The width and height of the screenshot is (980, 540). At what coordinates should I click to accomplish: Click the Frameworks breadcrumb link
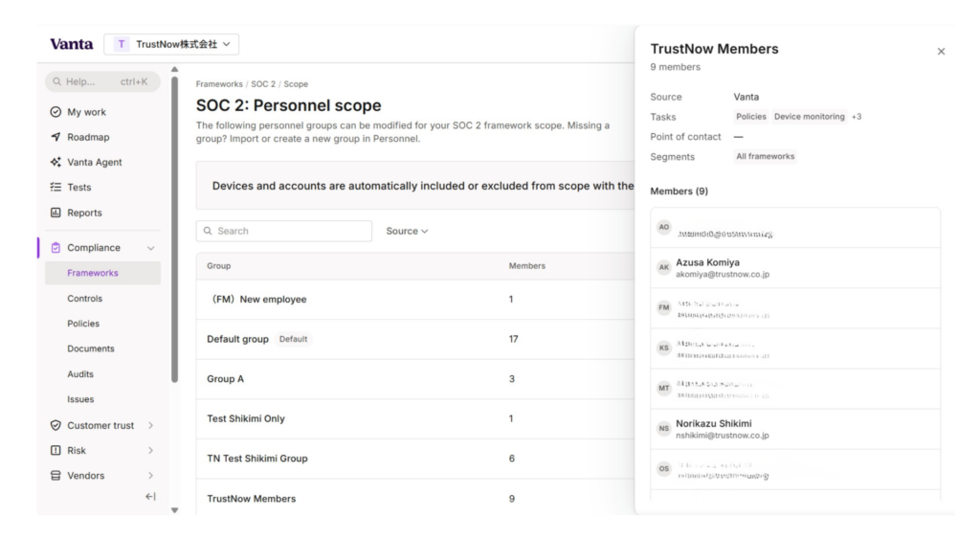[219, 84]
